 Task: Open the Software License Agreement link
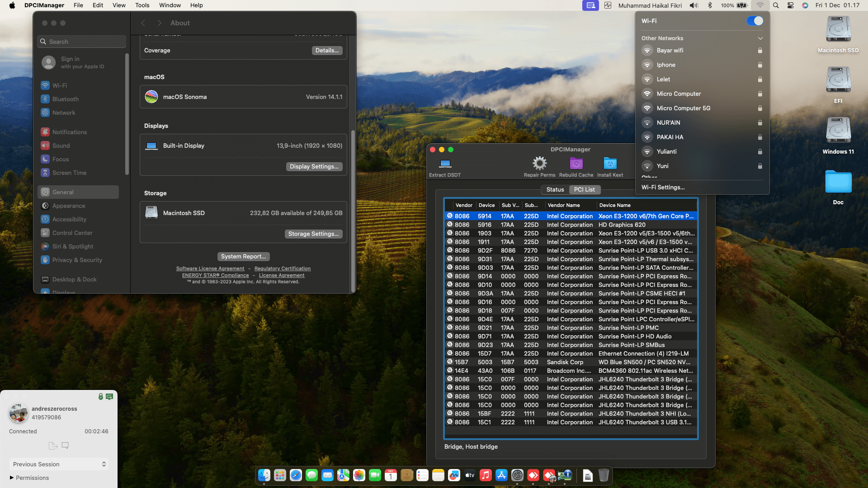[210, 269]
